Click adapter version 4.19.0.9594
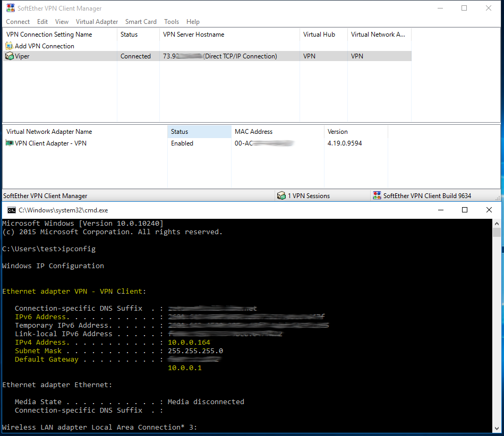The height and width of the screenshot is (436, 504). 345,143
